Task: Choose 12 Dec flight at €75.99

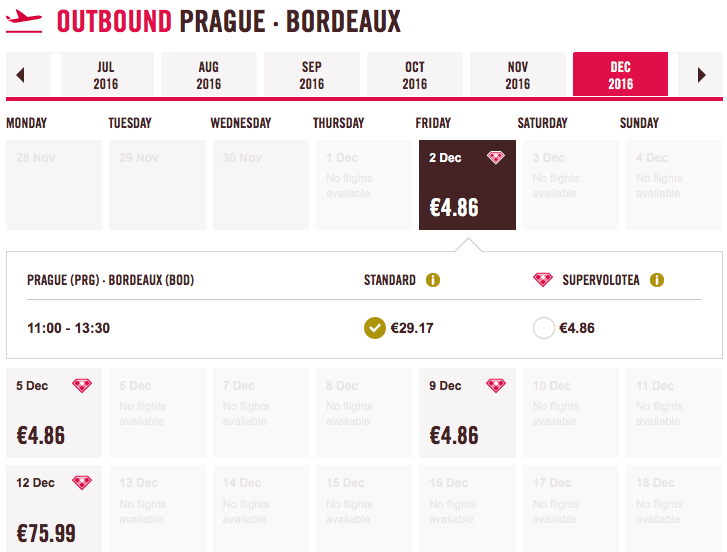Action: [54, 508]
